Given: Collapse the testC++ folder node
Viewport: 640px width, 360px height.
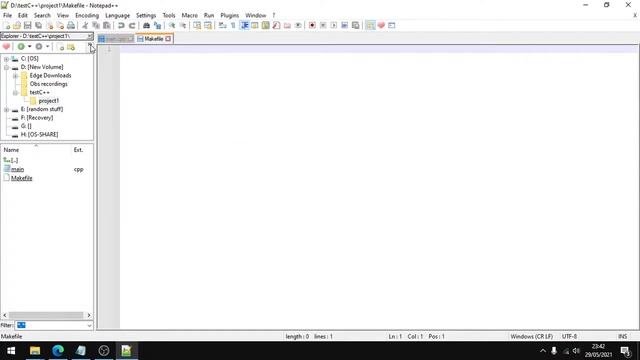Looking at the screenshot, I should pyautogui.click(x=15, y=93).
